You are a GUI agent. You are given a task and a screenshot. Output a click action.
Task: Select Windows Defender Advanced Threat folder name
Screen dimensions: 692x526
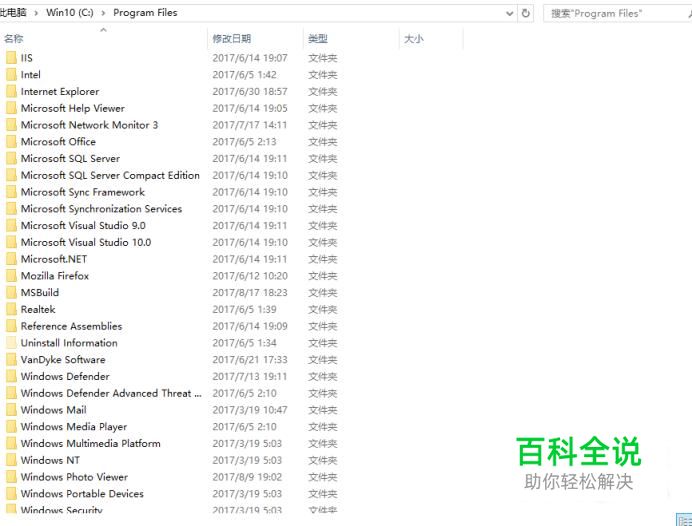(x=111, y=393)
